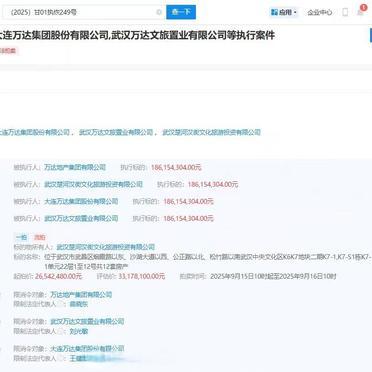Open 限消令对象 大连万达集团股份有限公司 link
Screen dimensions: 372x372
click(x=87, y=349)
